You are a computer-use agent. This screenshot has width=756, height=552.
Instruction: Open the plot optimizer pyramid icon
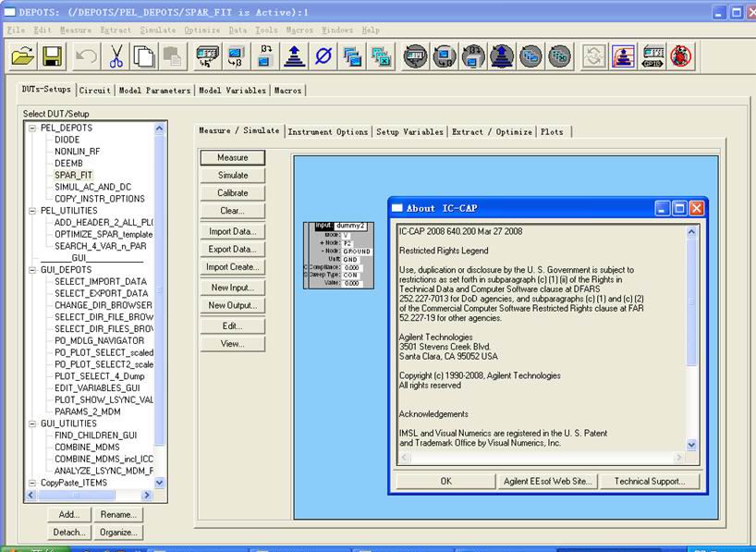tap(623, 56)
